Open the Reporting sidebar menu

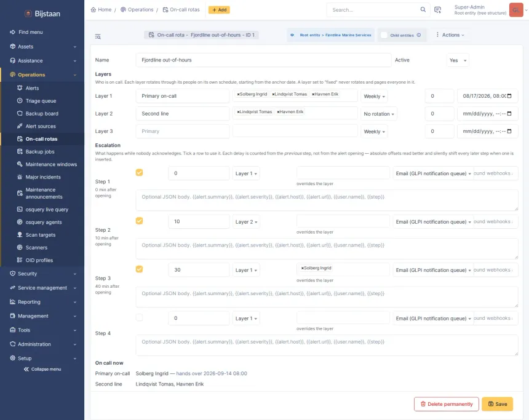[x=42, y=302]
